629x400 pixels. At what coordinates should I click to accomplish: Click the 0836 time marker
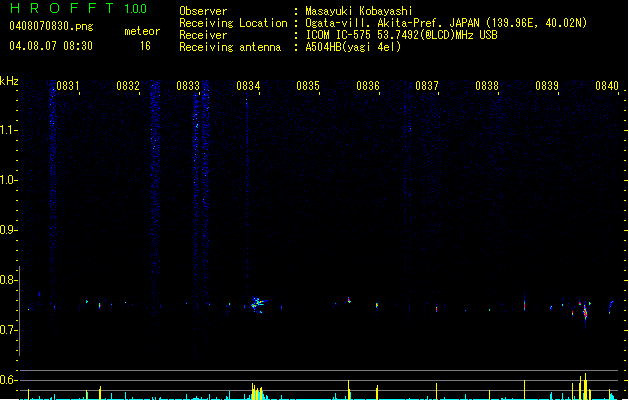click(x=368, y=86)
